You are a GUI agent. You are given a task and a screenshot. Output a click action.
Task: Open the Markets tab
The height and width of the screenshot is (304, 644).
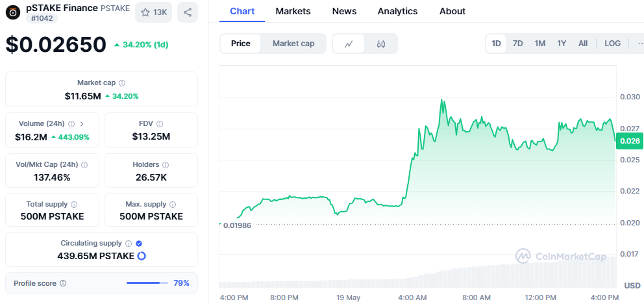click(293, 12)
